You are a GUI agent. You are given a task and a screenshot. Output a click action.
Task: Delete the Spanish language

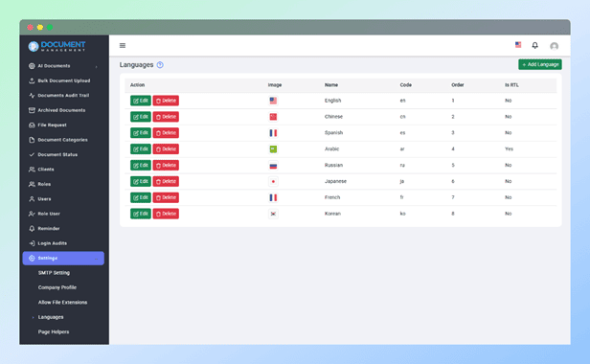tap(166, 133)
